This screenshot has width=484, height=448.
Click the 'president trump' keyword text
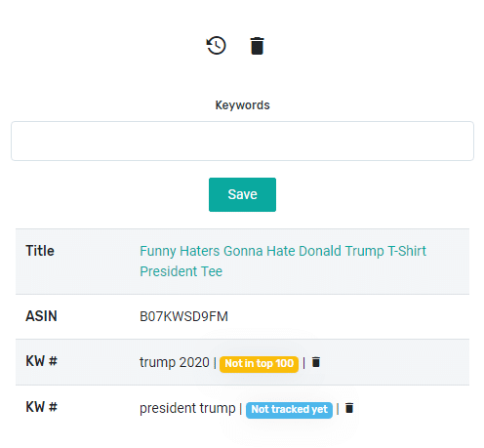click(x=187, y=408)
